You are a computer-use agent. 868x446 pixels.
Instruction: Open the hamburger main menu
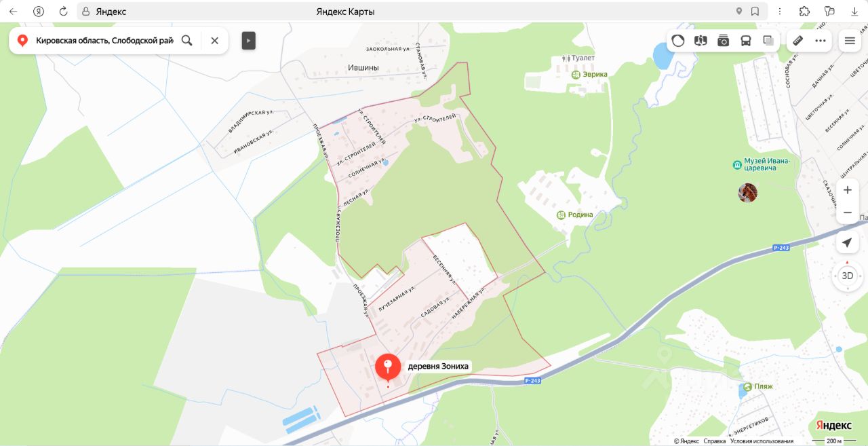850,40
